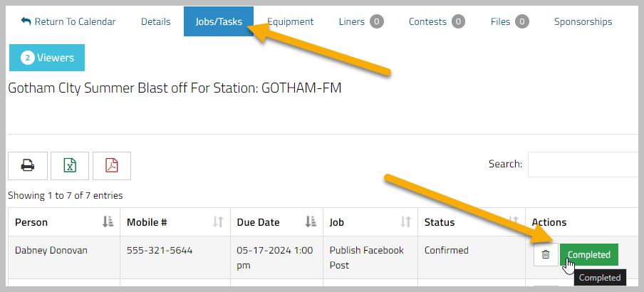This screenshot has height=292, width=644.
Task: Click the Contests count badge
Action: [458, 21]
